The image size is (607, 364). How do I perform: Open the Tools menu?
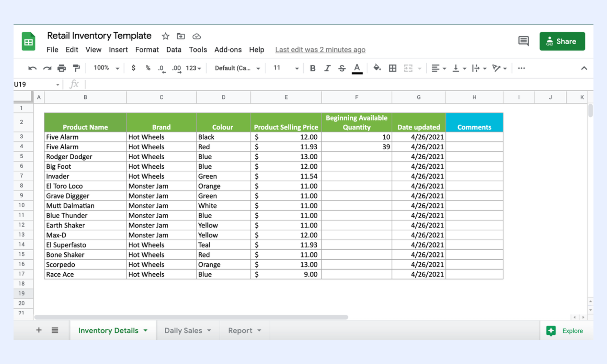click(x=198, y=50)
